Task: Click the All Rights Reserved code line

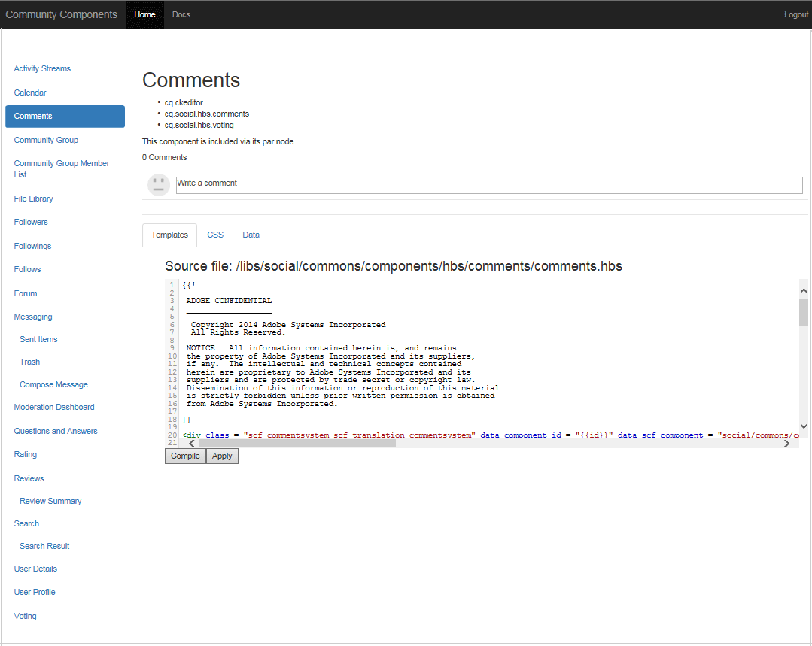Action: coord(239,332)
